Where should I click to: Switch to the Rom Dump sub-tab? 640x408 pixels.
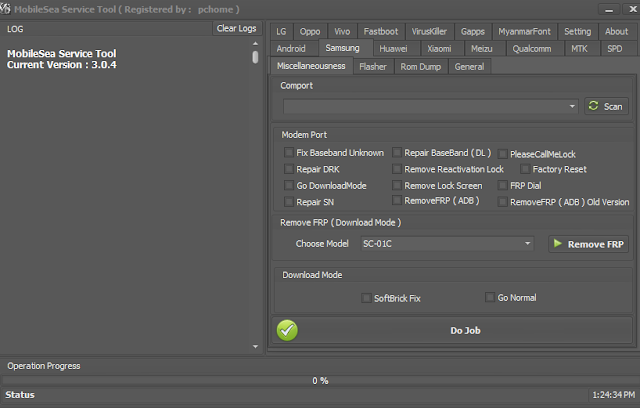(421, 67)
